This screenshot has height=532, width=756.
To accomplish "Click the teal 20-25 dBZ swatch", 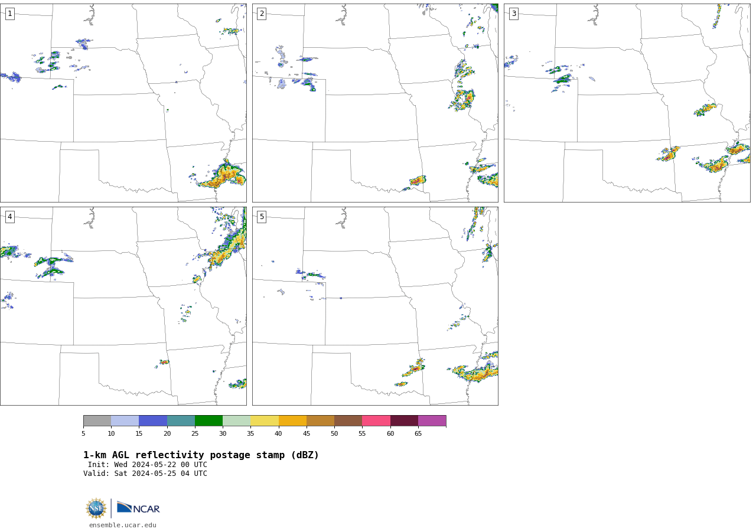I will [181, 421].
